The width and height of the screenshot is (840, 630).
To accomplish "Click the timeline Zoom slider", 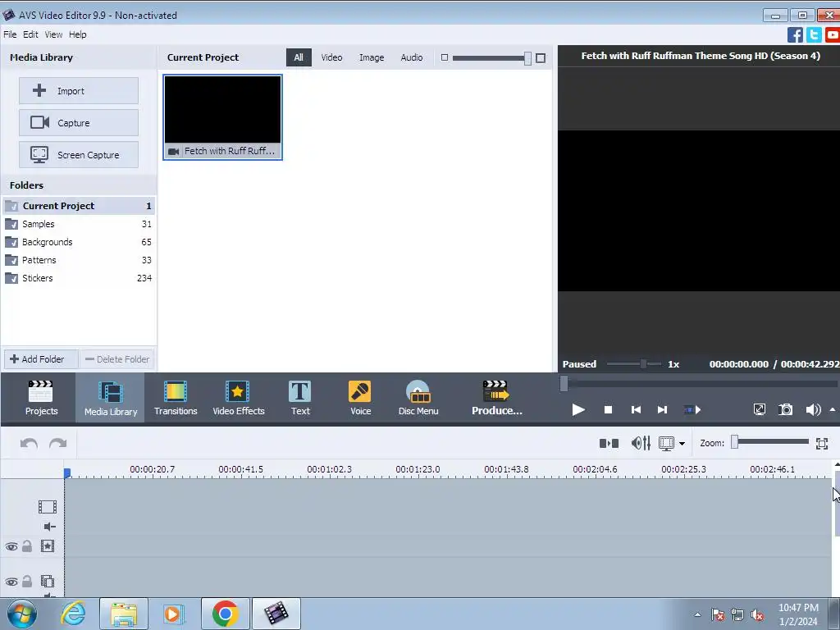I will (x=770, y=442).
